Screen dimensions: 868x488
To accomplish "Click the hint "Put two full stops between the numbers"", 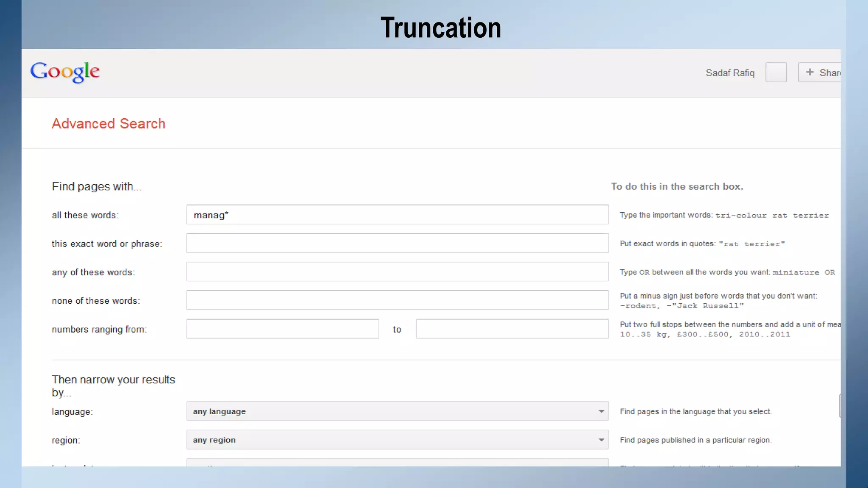I will pyautogui.click(x=730, y=329).
